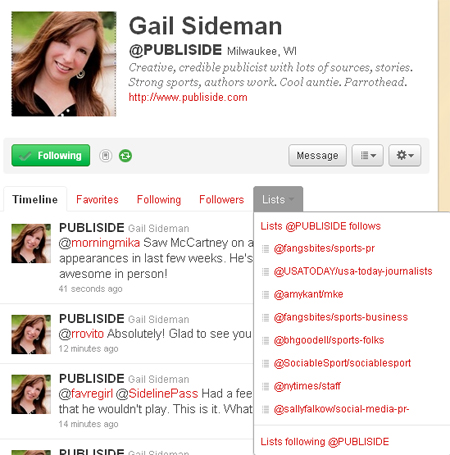Viewport: 450px width, 455px height.
Task: Click the Message button
Action: click(317, 155)
